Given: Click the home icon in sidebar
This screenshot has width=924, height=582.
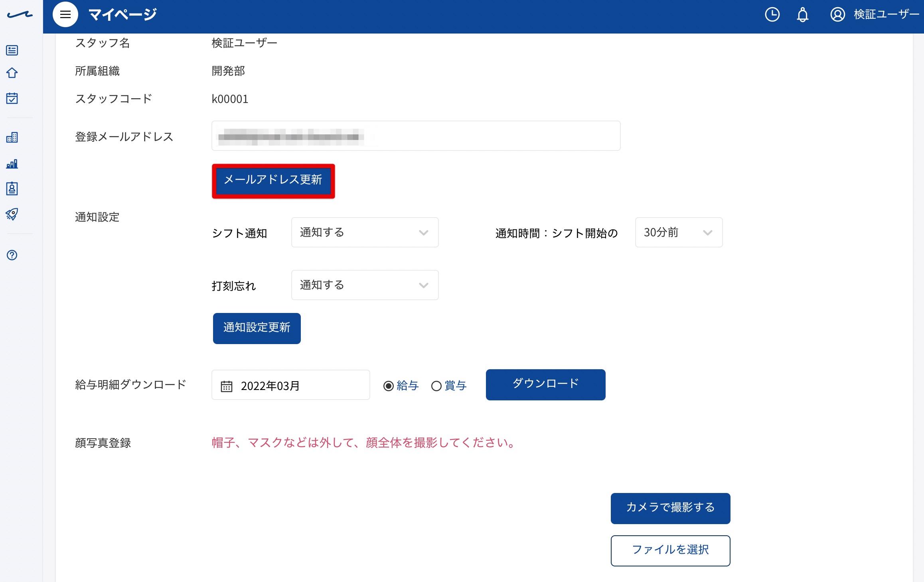Looking at the screenshot, I should click(x=12, y=73).
